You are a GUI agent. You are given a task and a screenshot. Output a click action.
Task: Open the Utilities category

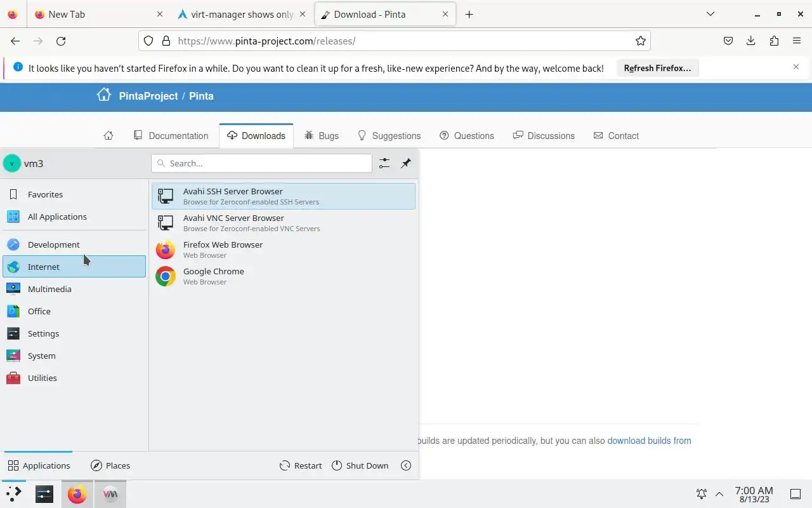click(x=74, y=378)
